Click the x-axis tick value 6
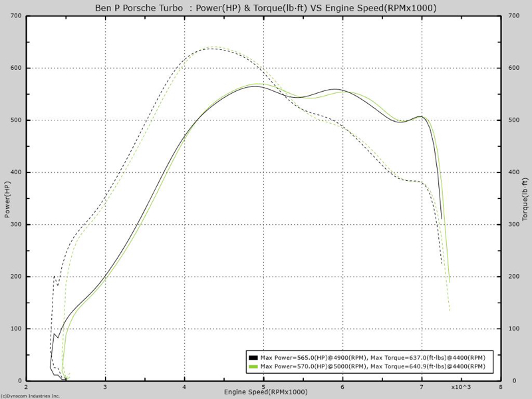Image resolution: width=532 pixels, height=399 pixels. pyautogui.click(x=342, y=387)
